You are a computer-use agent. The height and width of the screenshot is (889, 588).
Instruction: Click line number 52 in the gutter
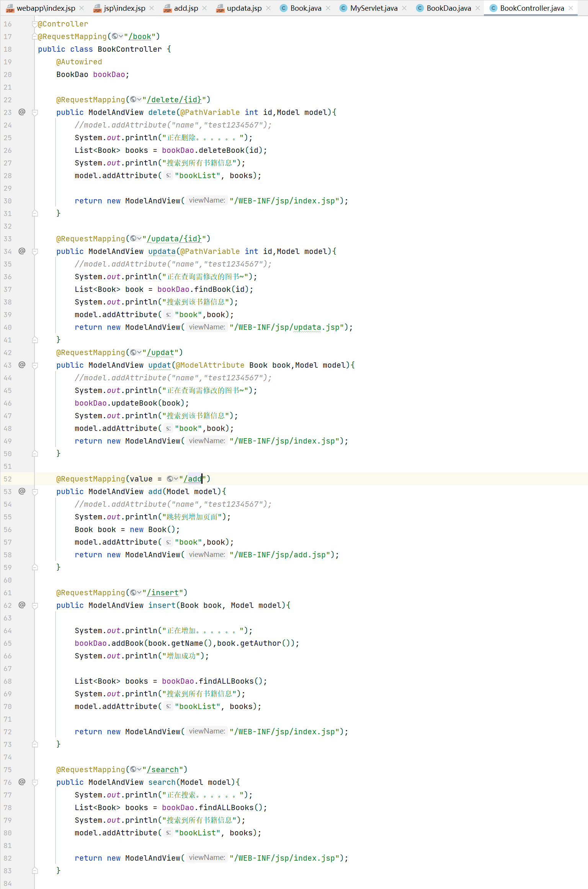point(8,479)
